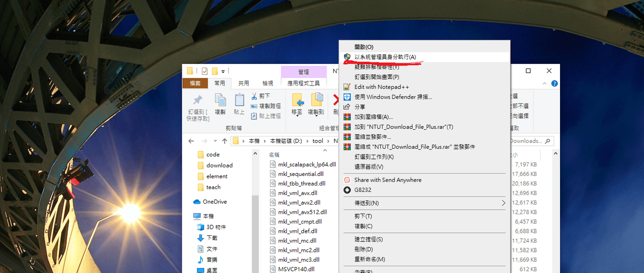This screenshot has width=644, height=273.
Task: Choose 建立捷徑(S) context menu entry
Action: click(x=425, y=239)
